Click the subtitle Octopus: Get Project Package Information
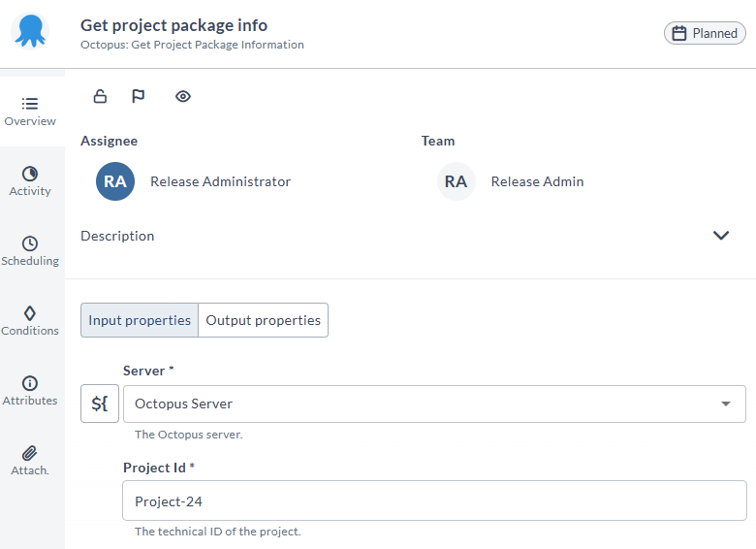Screen dimensions: 756x549 (192, 45)
